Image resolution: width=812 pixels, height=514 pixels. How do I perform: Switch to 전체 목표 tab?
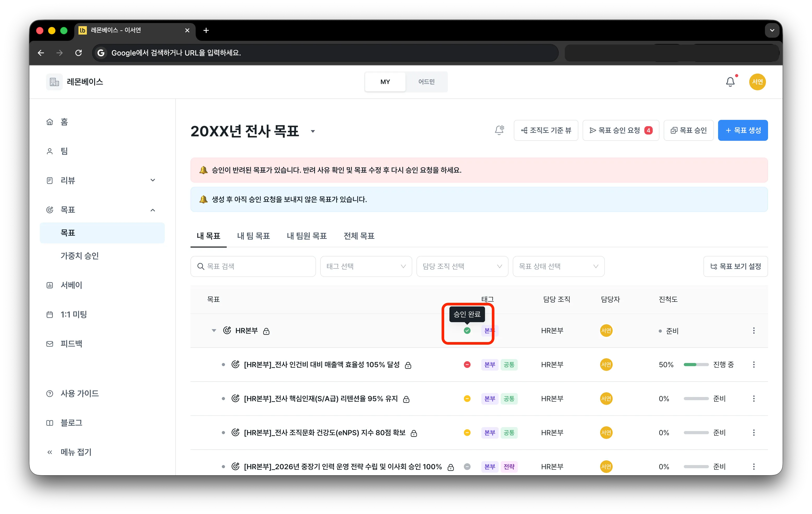[359, 236]
